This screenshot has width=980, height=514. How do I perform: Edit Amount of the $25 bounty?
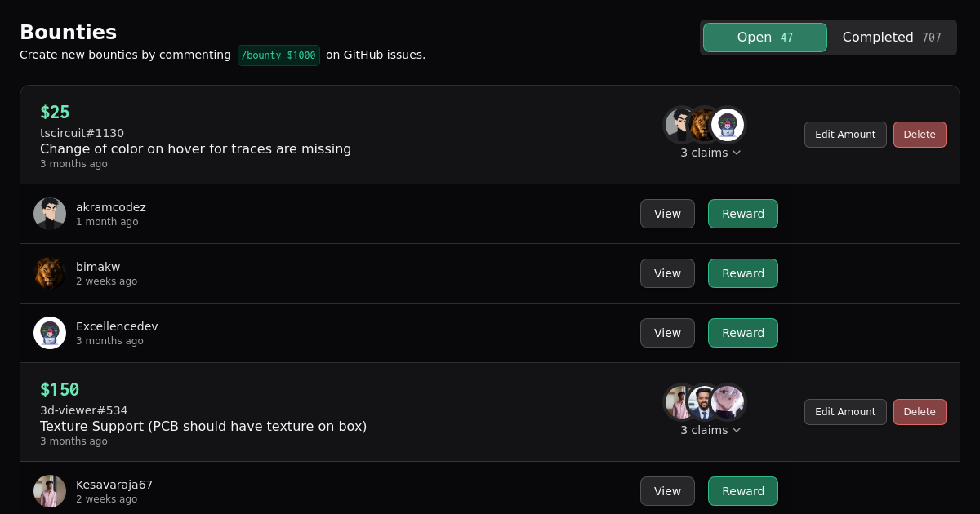845,135
